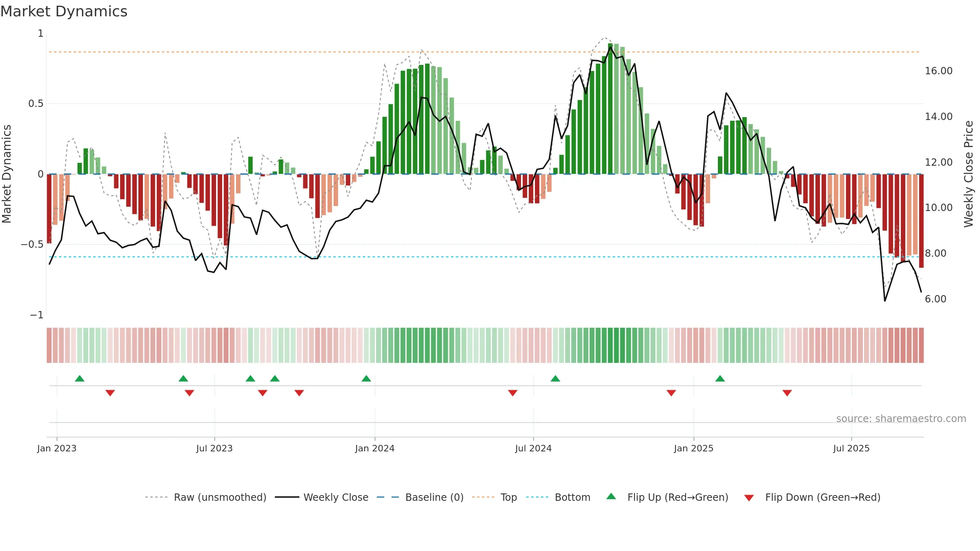
Task: Click the 0.5 left axis tick label
Action: pos(36,104)
